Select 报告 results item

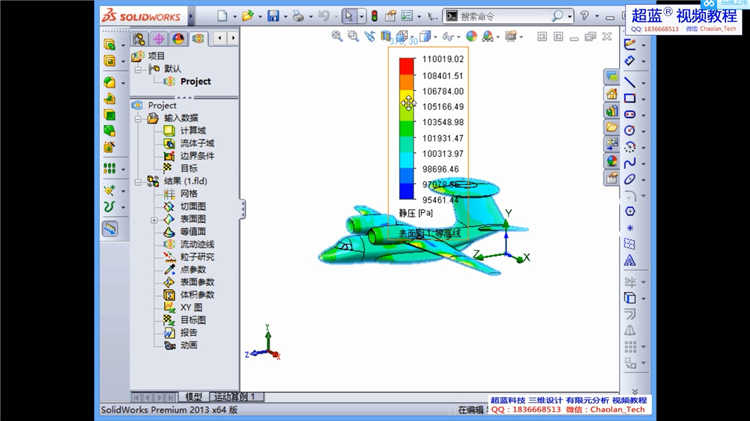coord(189,332)
